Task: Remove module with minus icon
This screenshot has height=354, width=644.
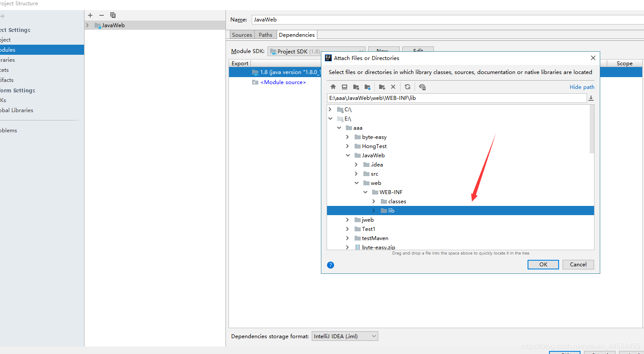Action: (102, 15)
